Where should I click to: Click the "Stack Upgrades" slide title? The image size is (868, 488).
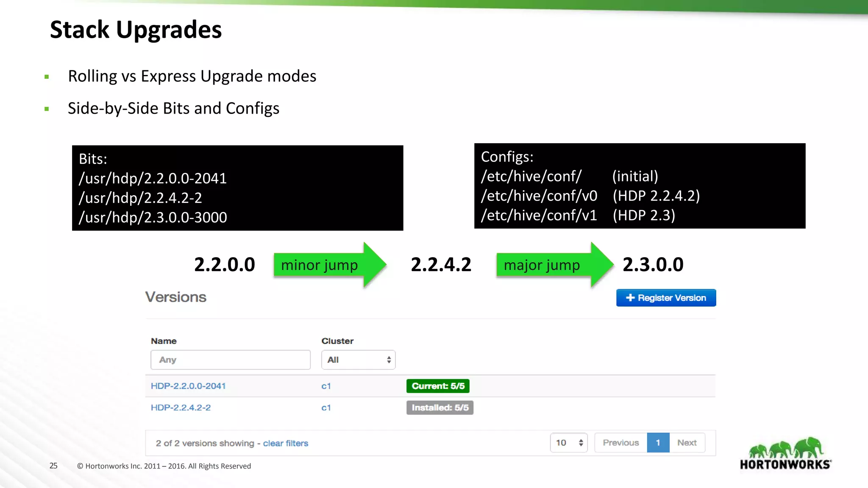pos(136,30)
